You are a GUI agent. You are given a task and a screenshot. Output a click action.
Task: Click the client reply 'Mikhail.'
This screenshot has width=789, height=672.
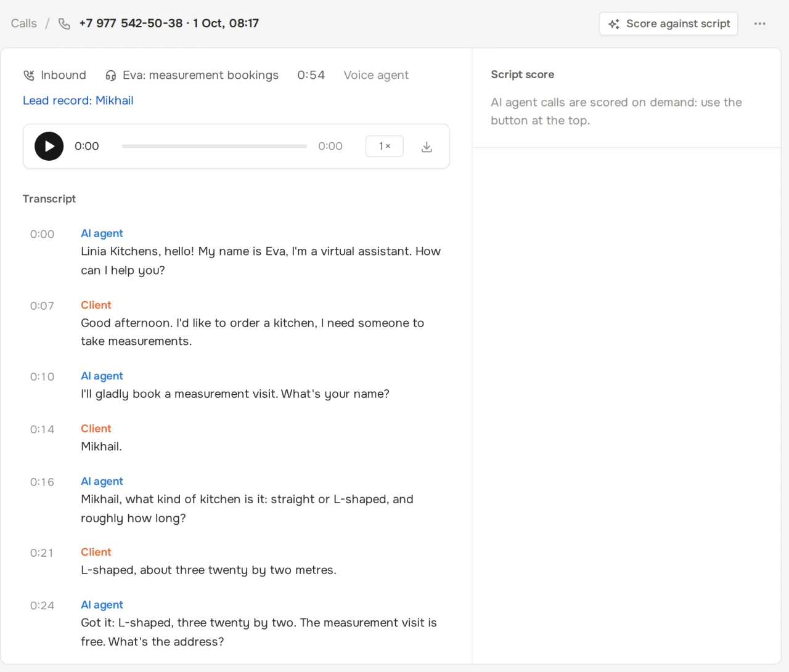click(x=102, y=447)
